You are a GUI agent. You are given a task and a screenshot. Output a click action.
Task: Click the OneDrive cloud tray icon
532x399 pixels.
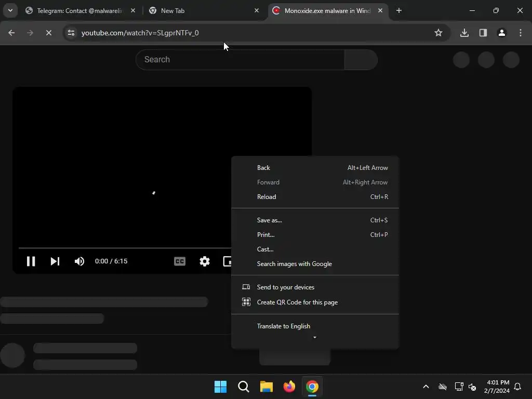click(x=443, y=387)
